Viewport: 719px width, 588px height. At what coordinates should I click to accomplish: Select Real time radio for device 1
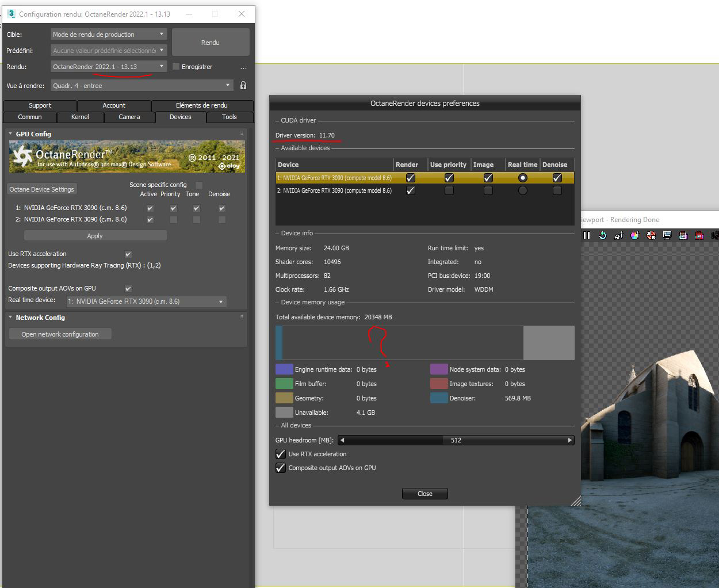[x=523, y=178]
